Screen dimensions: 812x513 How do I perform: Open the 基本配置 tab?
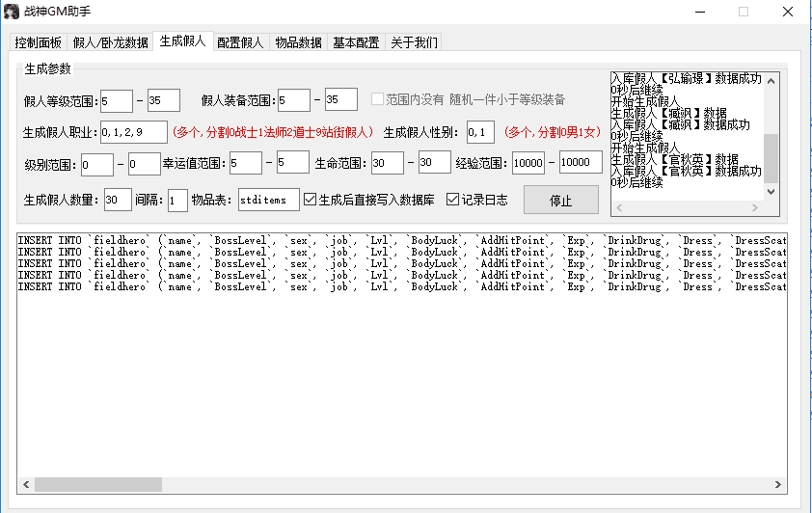(x=356, y=42)
